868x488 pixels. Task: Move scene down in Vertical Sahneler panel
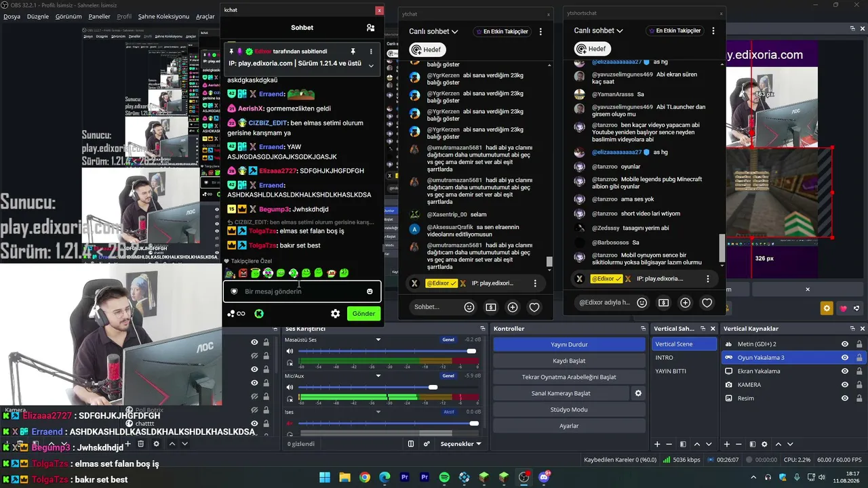[709, 444]
